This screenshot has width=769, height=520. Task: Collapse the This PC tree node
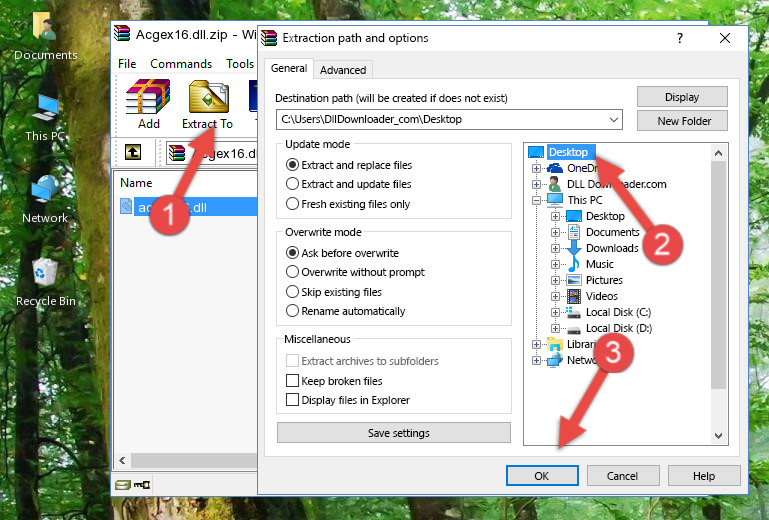coord(536,200)
